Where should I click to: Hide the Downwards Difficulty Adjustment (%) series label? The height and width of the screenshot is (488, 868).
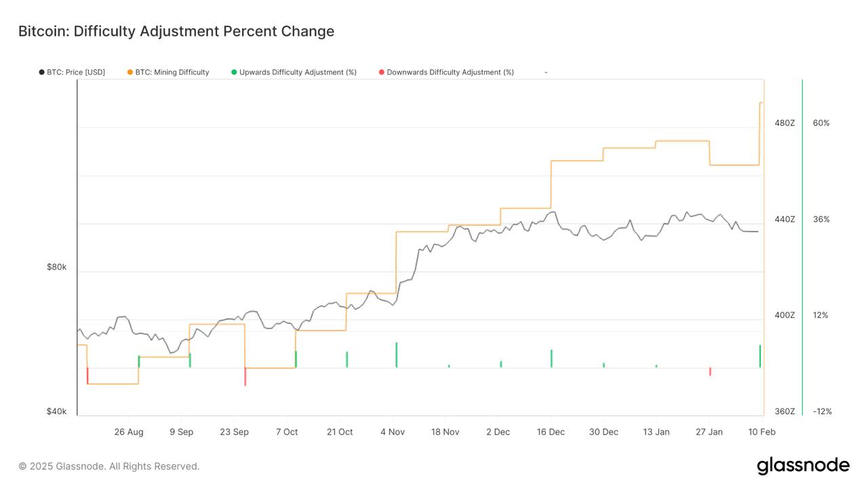[450, 72]
